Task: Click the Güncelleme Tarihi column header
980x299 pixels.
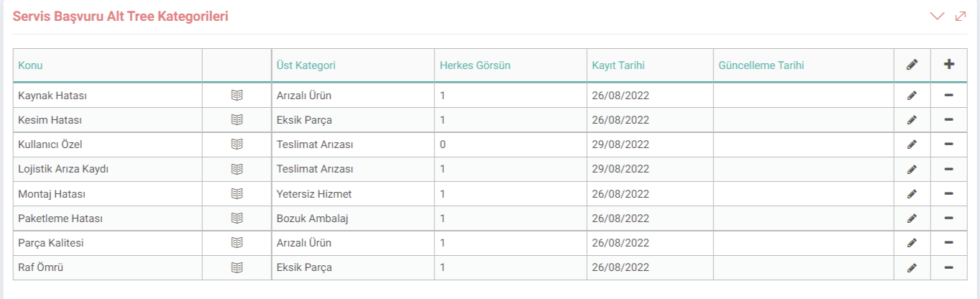Action: (761, 65)
